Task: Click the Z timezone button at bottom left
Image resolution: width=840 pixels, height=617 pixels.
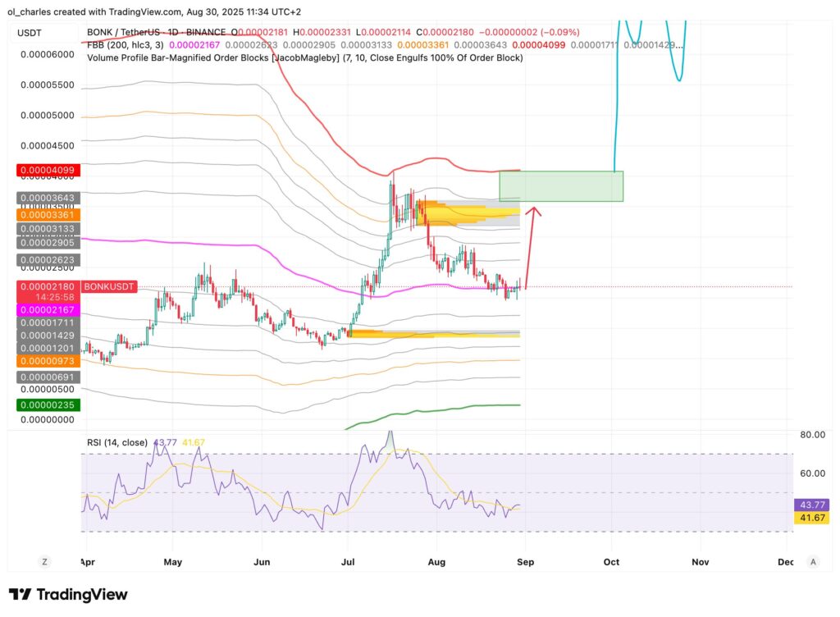Action: (x=45, y=561)
